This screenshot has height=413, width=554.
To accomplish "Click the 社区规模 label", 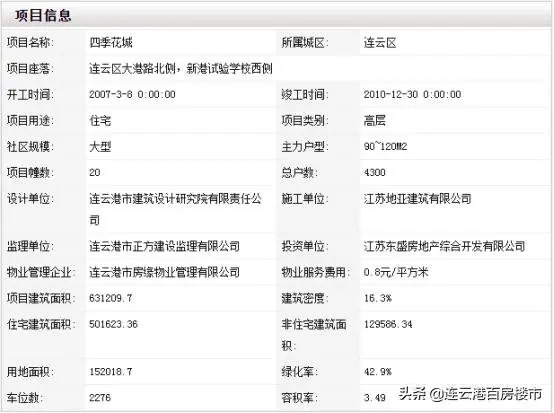I will coord(30,147).
